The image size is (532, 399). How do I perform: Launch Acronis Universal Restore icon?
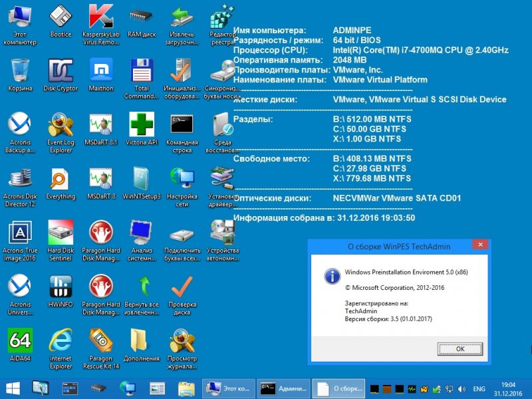(20, 295)
